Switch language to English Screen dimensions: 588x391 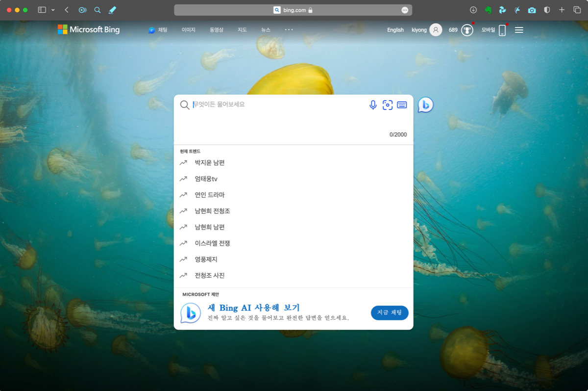point(395,30)
